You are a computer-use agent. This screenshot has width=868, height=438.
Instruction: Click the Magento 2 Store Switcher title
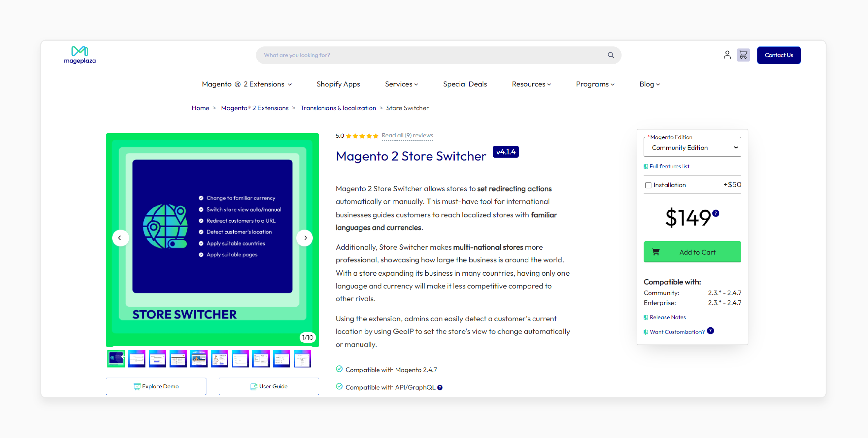(x=411, y=156)
